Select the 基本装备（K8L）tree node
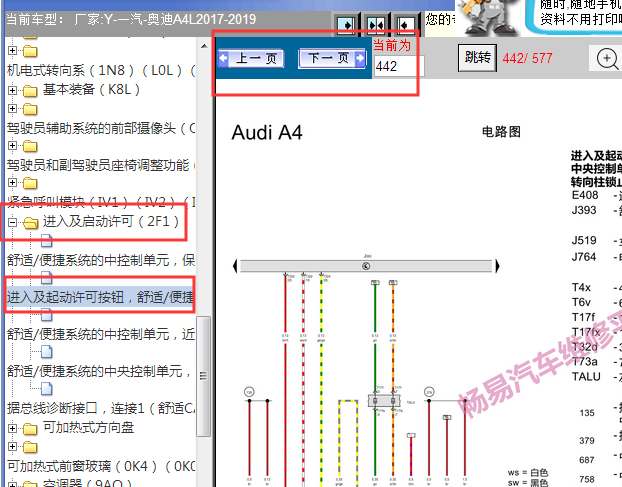622x487 pixels. (91, 90)
